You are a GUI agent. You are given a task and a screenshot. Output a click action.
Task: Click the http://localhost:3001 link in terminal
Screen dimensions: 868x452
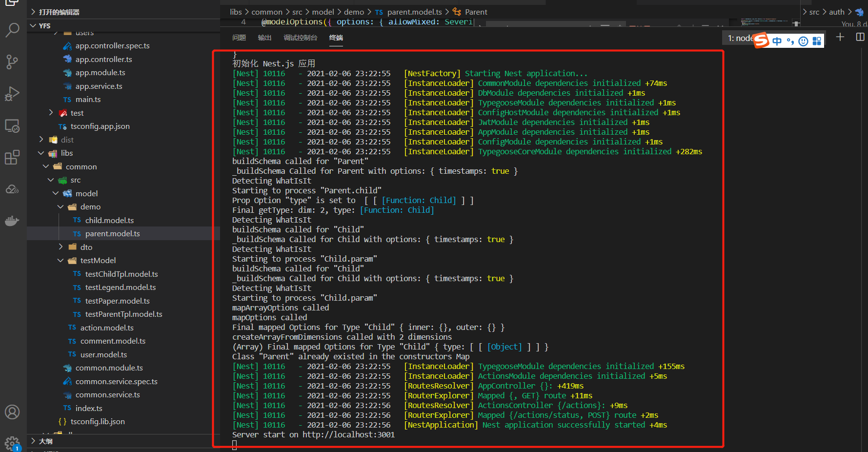348,434
